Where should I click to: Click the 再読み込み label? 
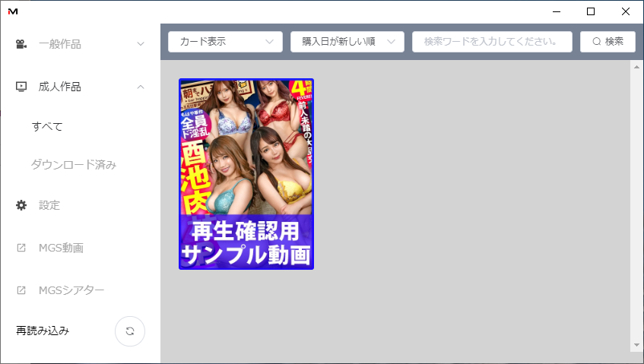[x=43, y=331]
